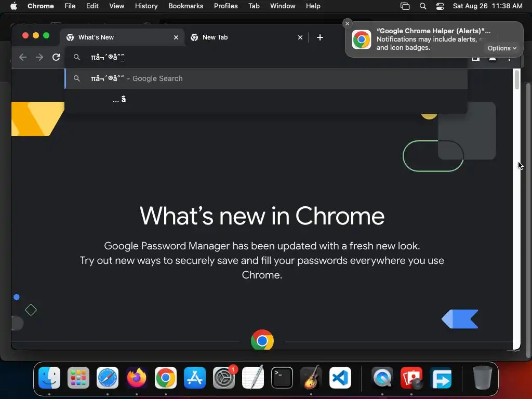Viewport: 532px width, 399px height.
Task: Open the Tab menu
Action: [x=254, y=6]
